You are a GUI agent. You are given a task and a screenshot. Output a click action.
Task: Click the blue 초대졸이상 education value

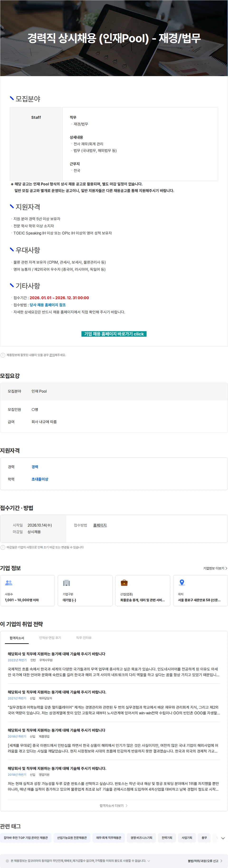coord(40,479)
